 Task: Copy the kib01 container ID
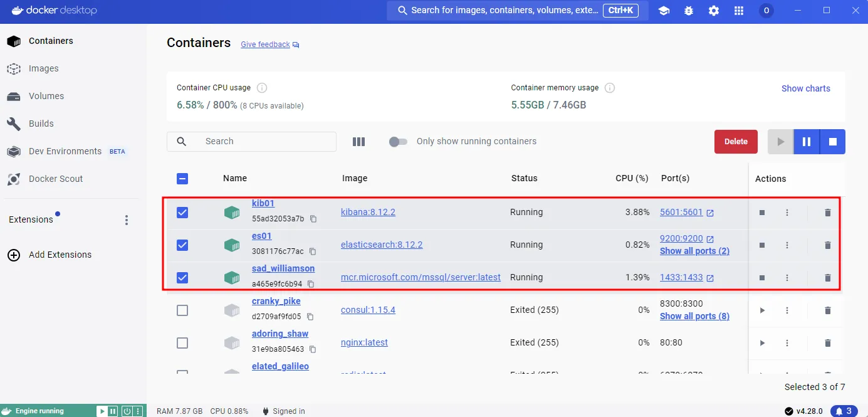tap(313, 219)
